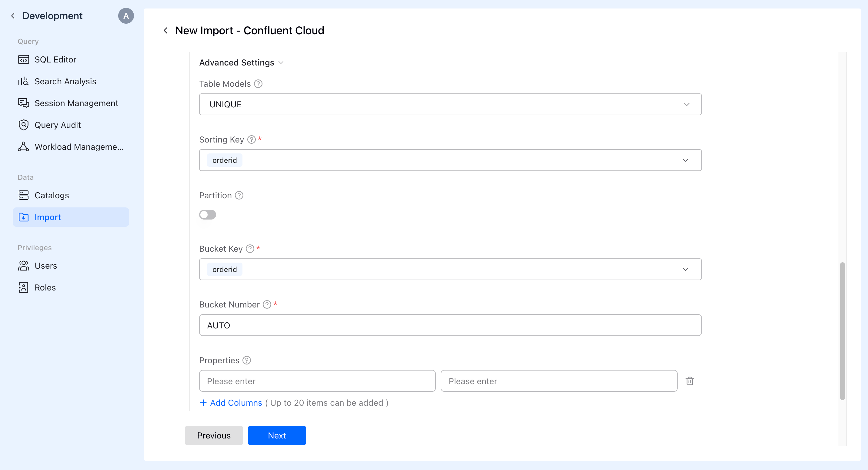The width and height of the screenshot is (868, 470).
Task: Click the Next button
Action: click(277, 435)
